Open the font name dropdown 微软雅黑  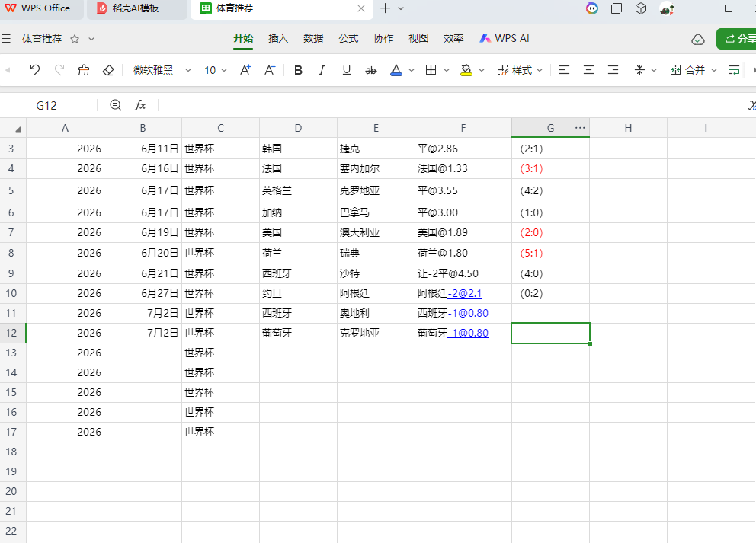[x=162, y=70]
